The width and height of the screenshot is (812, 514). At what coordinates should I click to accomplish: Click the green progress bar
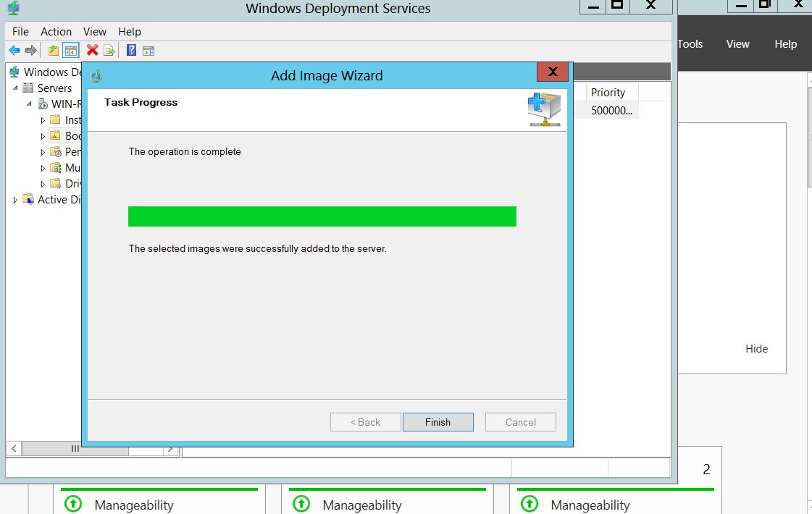click(x=322, y=216)
